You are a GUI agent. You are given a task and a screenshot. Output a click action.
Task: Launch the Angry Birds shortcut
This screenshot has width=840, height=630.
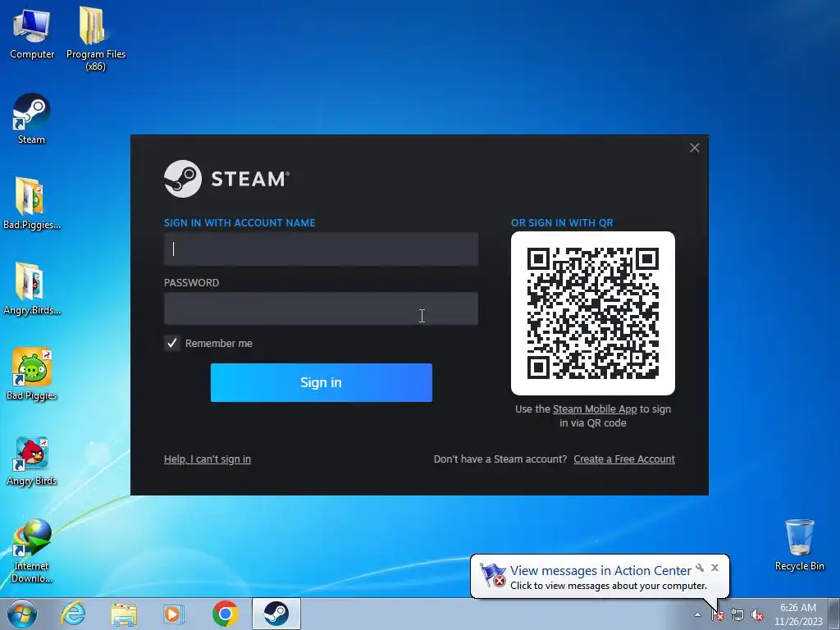pos(31,459)
